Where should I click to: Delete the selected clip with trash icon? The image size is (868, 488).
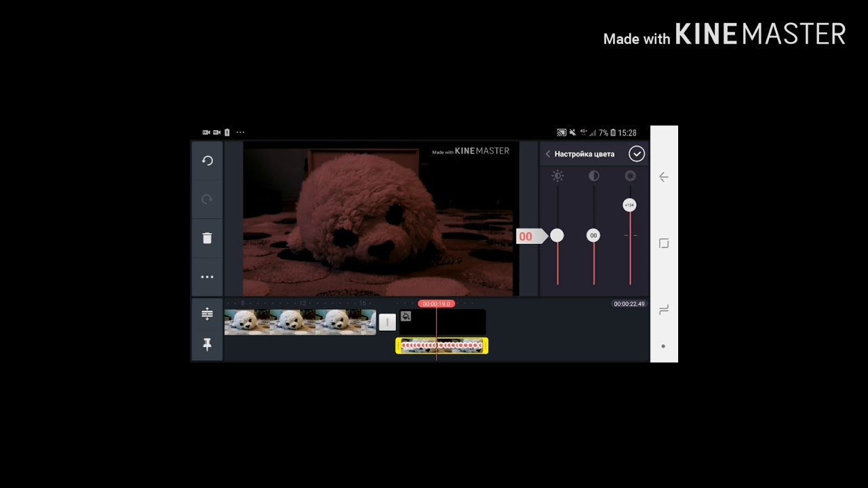point(208,238)
